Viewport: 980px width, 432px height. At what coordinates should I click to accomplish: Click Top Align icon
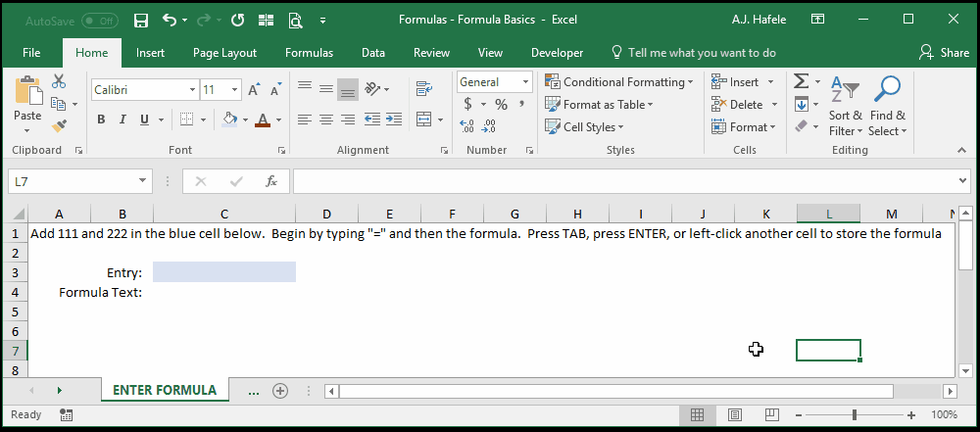click(x=305, y=88)
